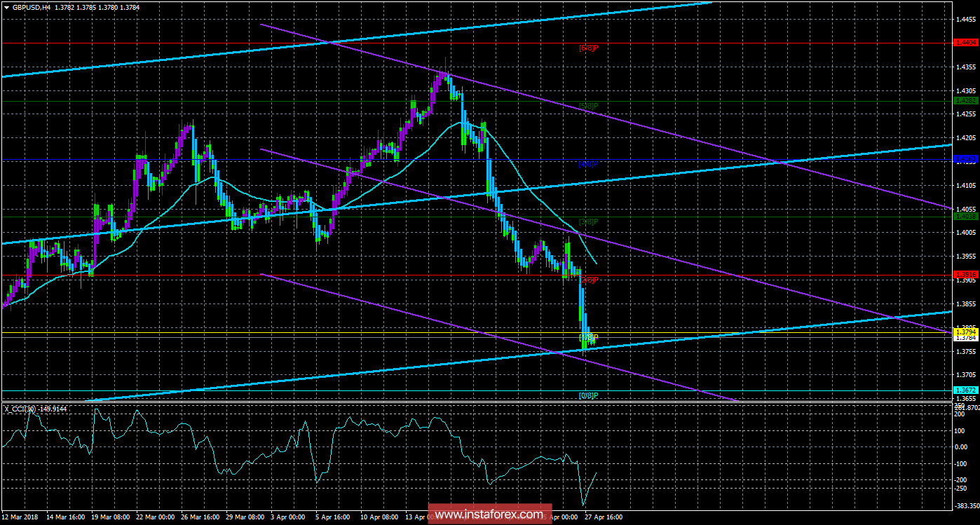Click the 1.4305 price scale value
This screenshot has width=980, height=525.
coord(966,91)
